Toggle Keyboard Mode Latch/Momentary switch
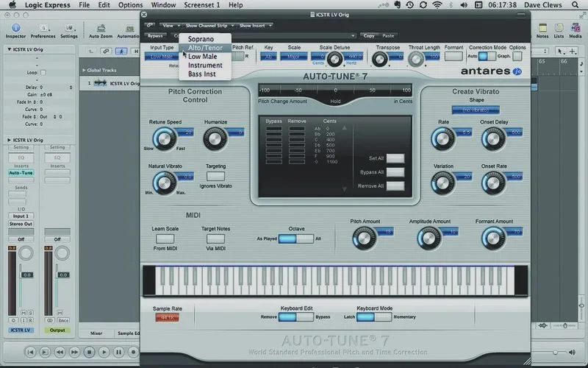The image size is (588, 368). click(374, 317)
